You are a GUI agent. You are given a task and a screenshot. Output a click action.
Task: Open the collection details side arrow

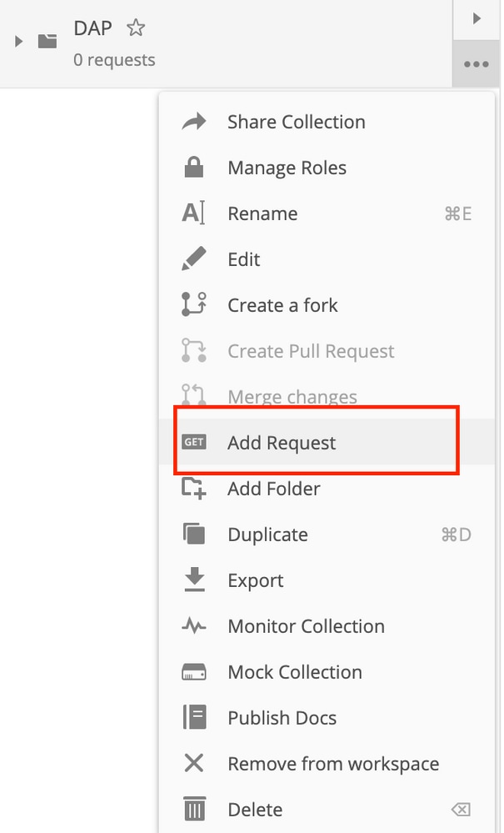pos(477,18)
